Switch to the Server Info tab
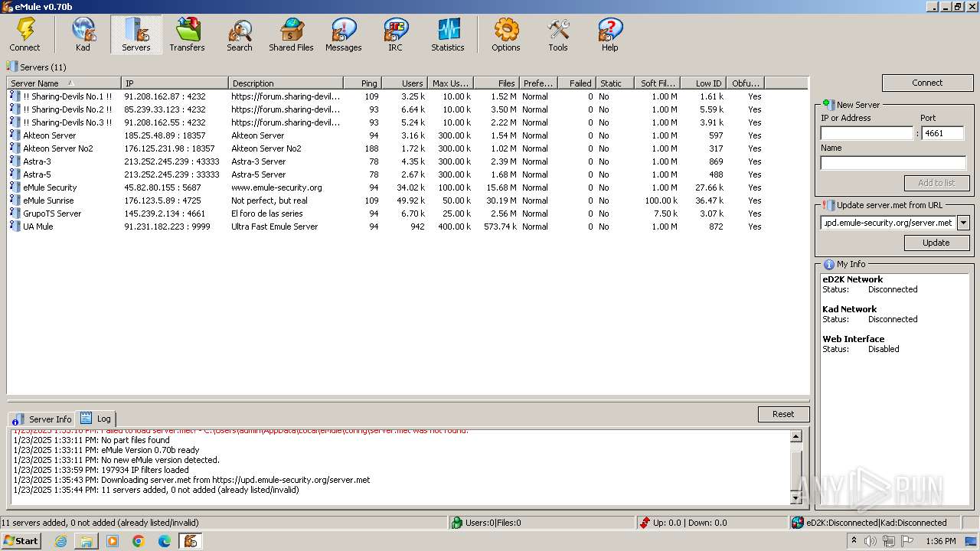Viewport: 980px width, 551px height. pyautogui.click(x=43, y=419)
